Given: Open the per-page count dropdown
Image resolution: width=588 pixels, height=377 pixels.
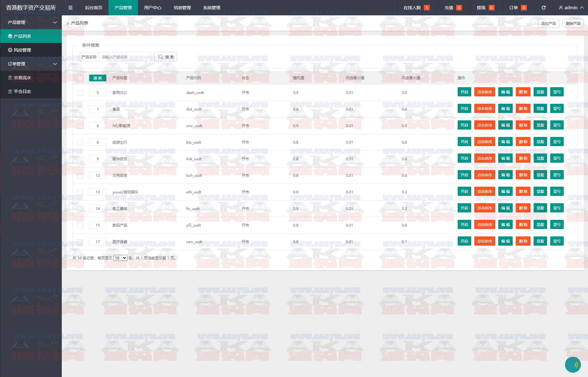Looking at the screenshot, I should point(120,258).
